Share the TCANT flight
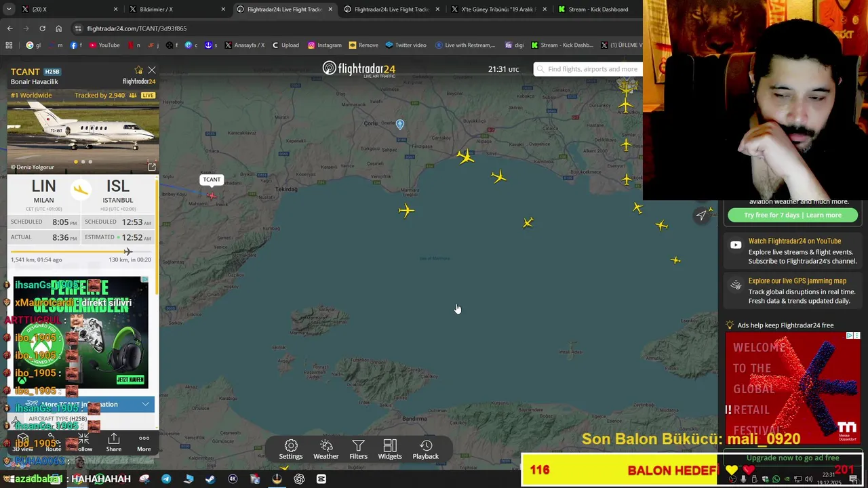This screenshot has width=868, height=488. click(114, 443)
